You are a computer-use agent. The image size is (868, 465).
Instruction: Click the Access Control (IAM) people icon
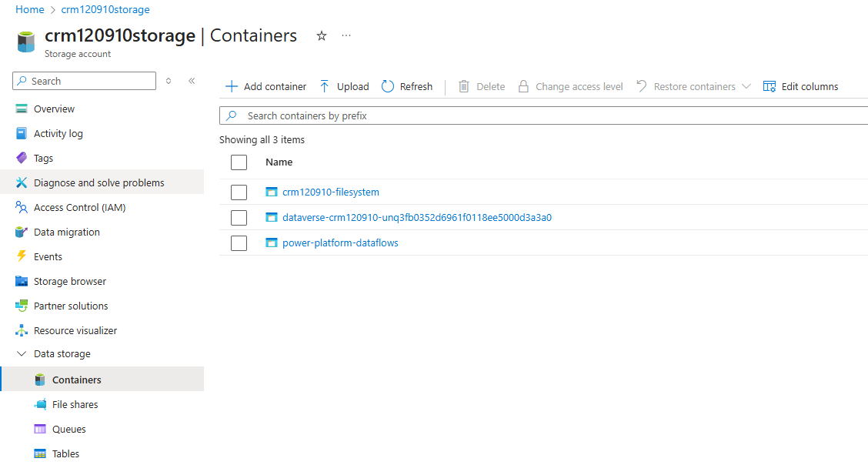pyautogui.click(x=22, y=208)
